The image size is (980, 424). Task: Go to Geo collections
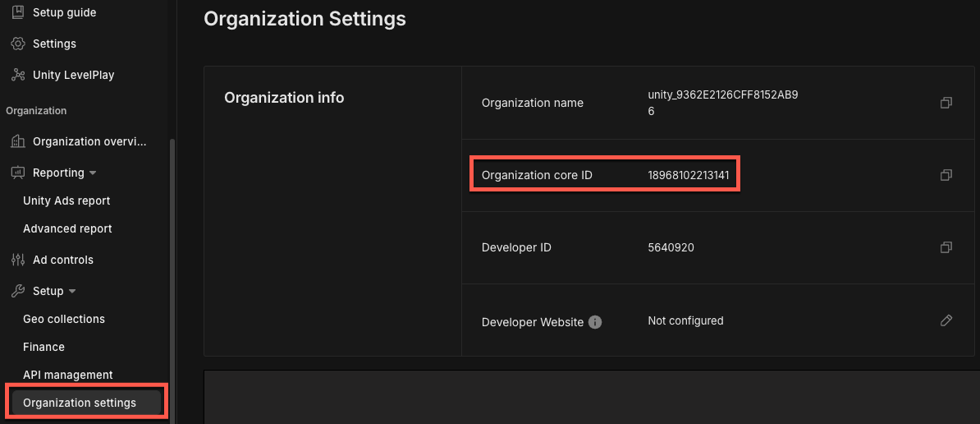click(64, 319)
